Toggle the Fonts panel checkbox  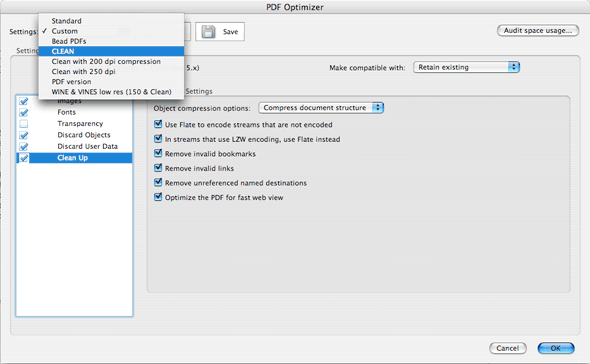click(24, 112)
